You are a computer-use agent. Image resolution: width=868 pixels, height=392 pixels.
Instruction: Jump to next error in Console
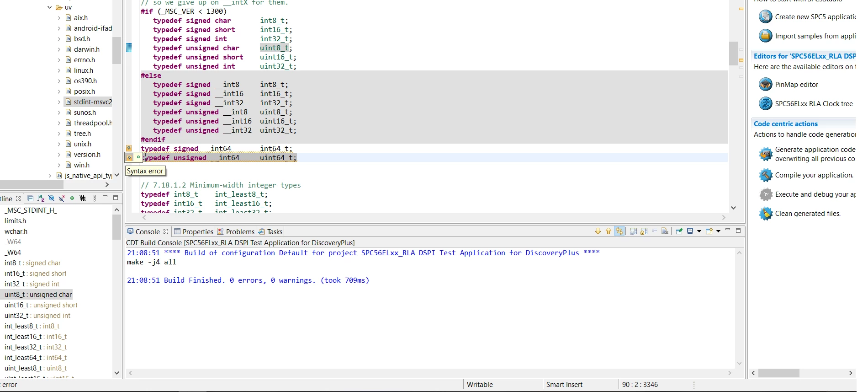[598, 231]
